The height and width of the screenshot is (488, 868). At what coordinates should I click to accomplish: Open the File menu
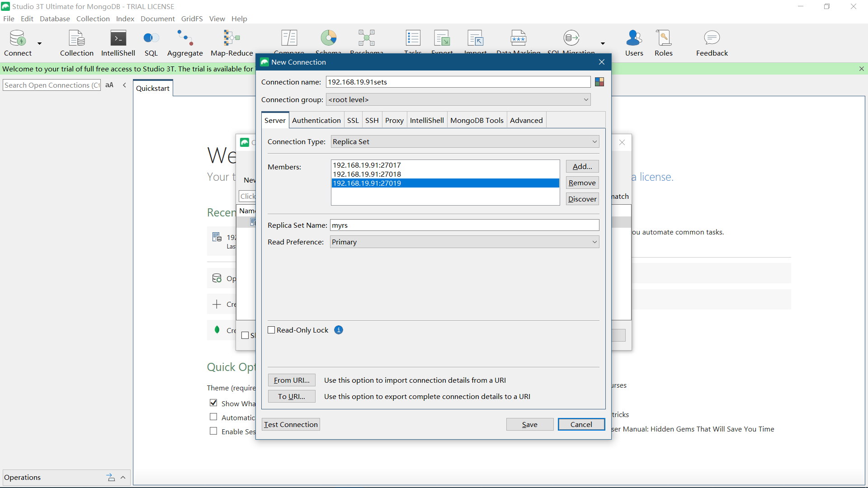click(x=9, y=19)
